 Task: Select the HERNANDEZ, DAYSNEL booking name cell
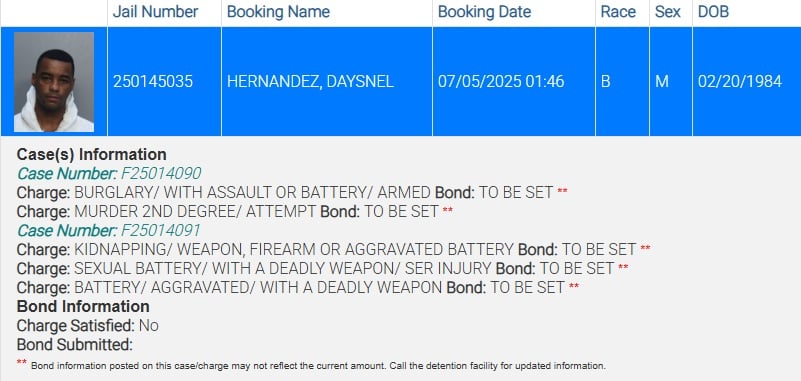click(x=326, y=82)
